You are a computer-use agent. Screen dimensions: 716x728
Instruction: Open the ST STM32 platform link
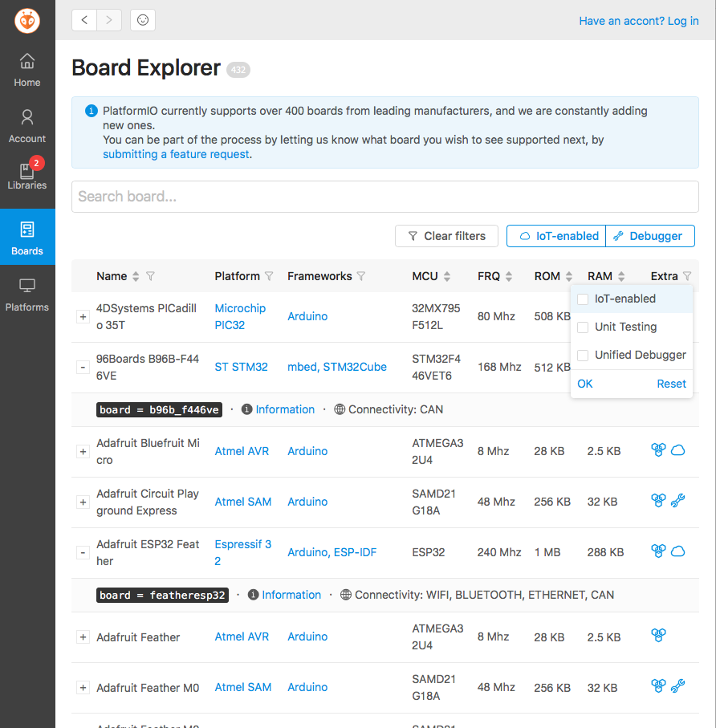[x=241, y=367]
